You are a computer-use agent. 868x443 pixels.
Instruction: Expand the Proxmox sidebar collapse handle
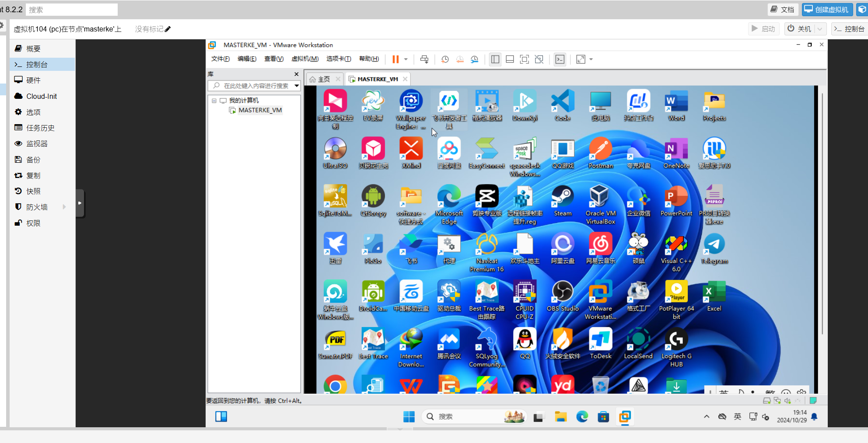(x=80, y=203)
